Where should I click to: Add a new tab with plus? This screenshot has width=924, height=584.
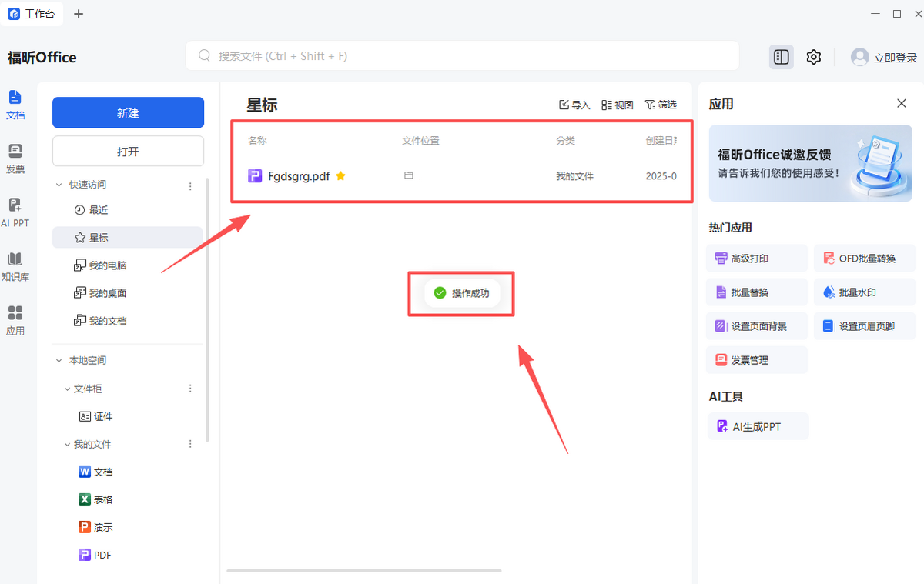coord(79,14)
